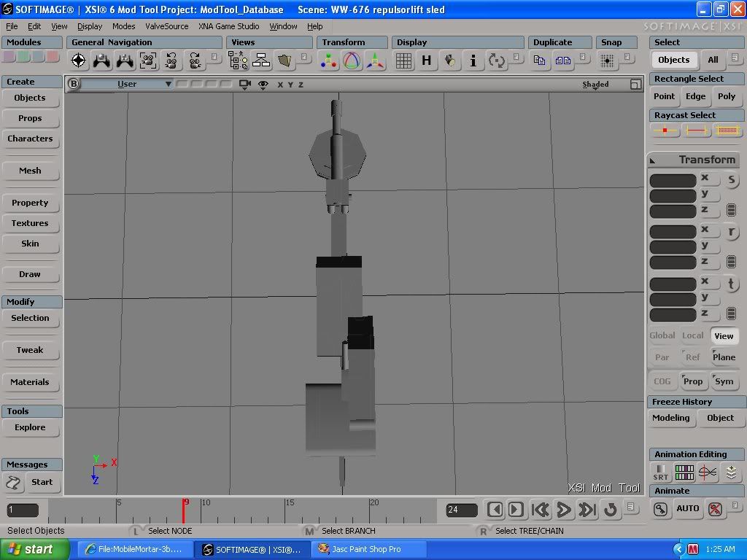Click the raycast edge select icon
The image size is (747, 560).
[x=696, y=130]
